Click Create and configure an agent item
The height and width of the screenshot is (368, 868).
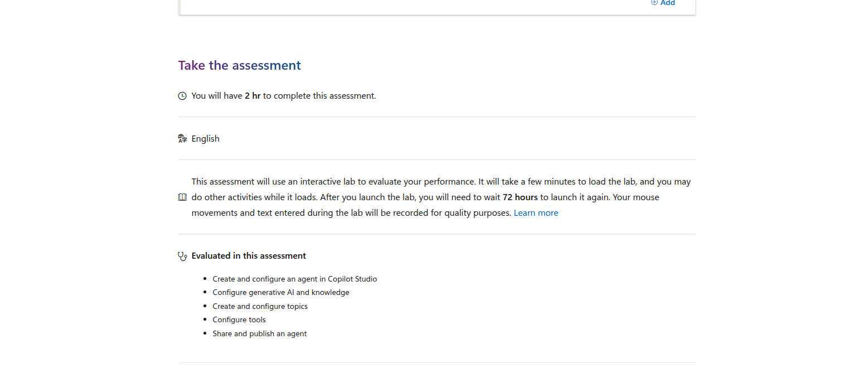[295, 279]
